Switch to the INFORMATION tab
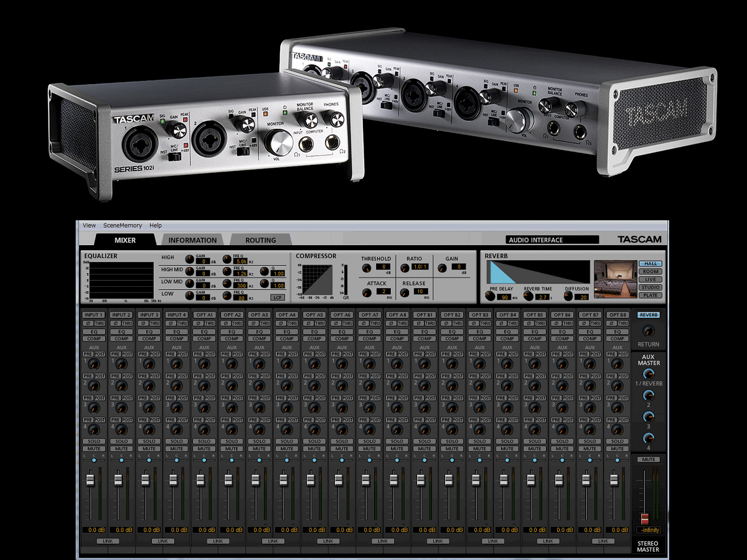This screenshot has height=560, width=747. point(192,240)
